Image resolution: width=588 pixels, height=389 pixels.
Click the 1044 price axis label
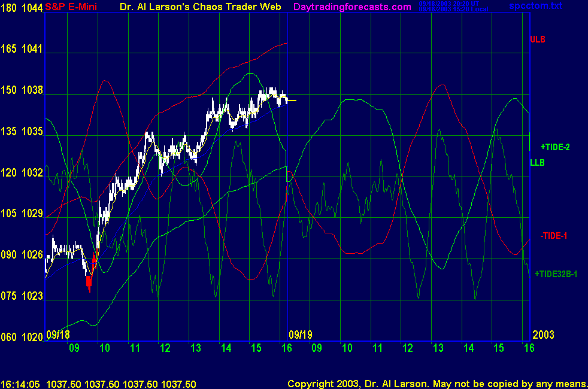click(34, 8)
